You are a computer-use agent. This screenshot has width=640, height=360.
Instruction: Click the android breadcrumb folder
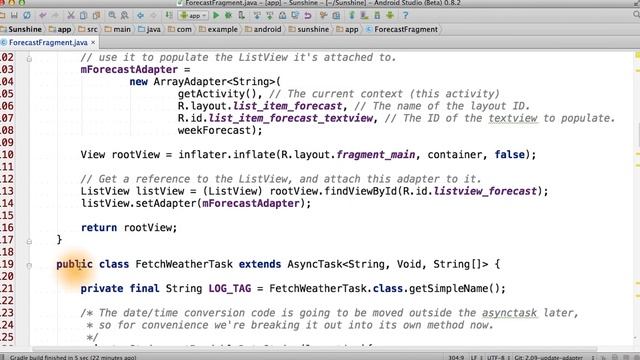(263, 29)
